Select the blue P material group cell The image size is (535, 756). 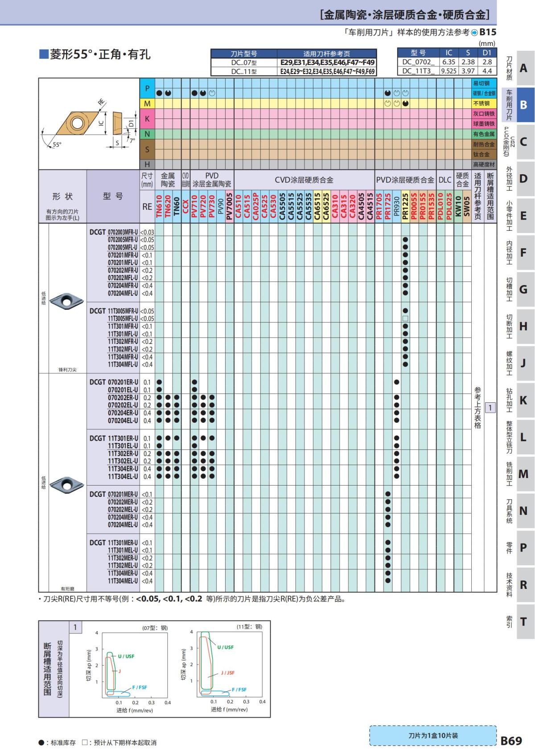147,88
